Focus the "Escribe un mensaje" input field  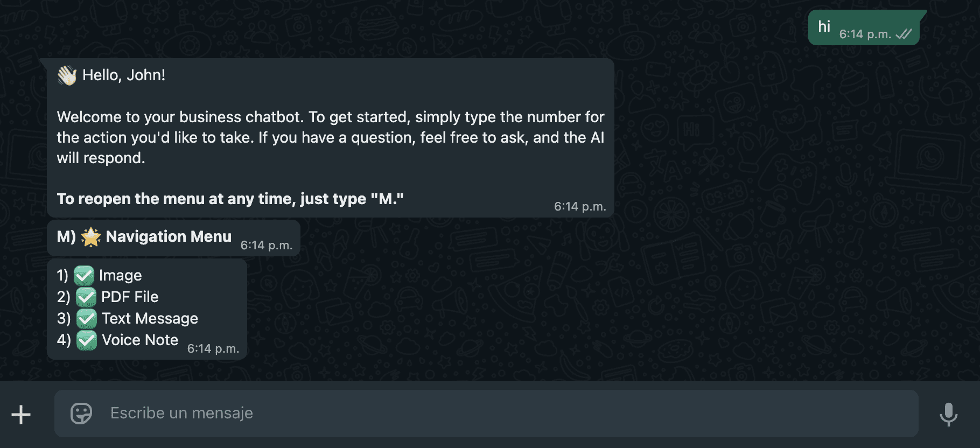(486, 414)
